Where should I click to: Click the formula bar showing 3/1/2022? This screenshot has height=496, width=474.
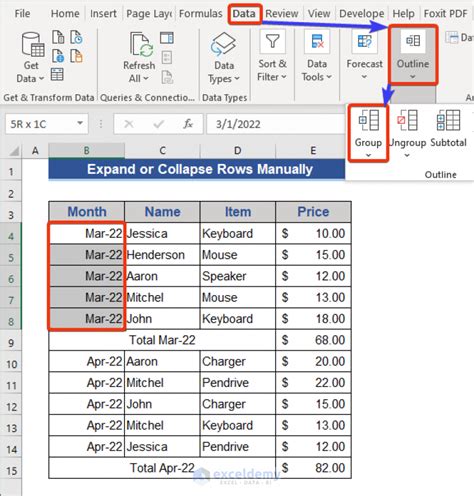276,124
